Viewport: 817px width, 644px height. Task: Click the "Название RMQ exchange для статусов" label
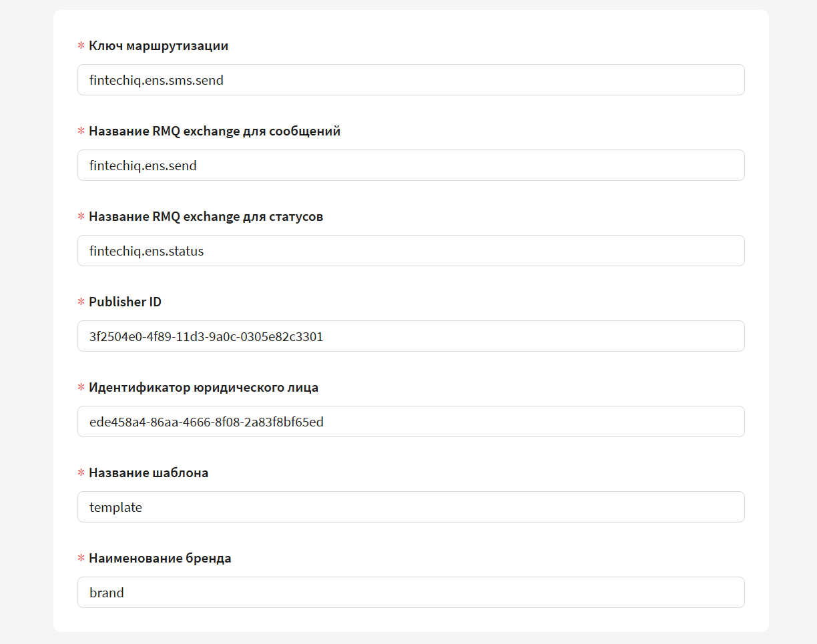(206, 217)
